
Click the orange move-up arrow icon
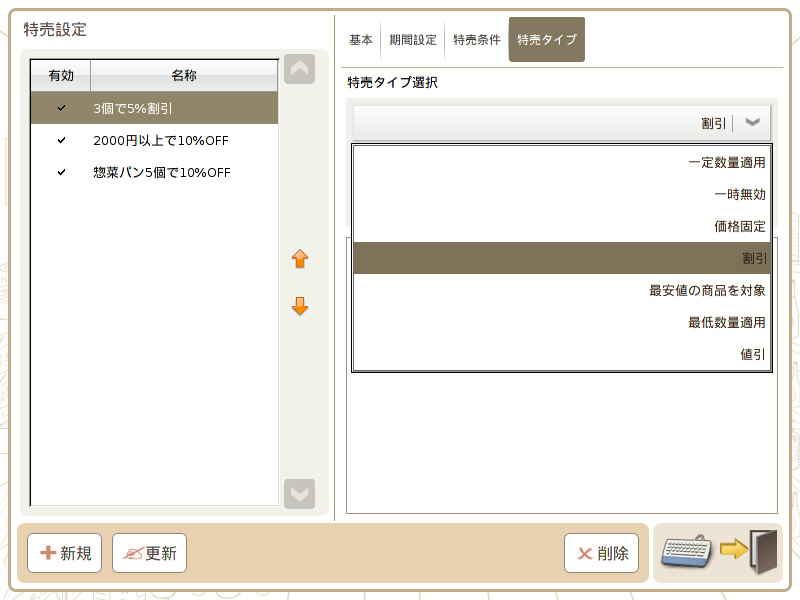300,259
